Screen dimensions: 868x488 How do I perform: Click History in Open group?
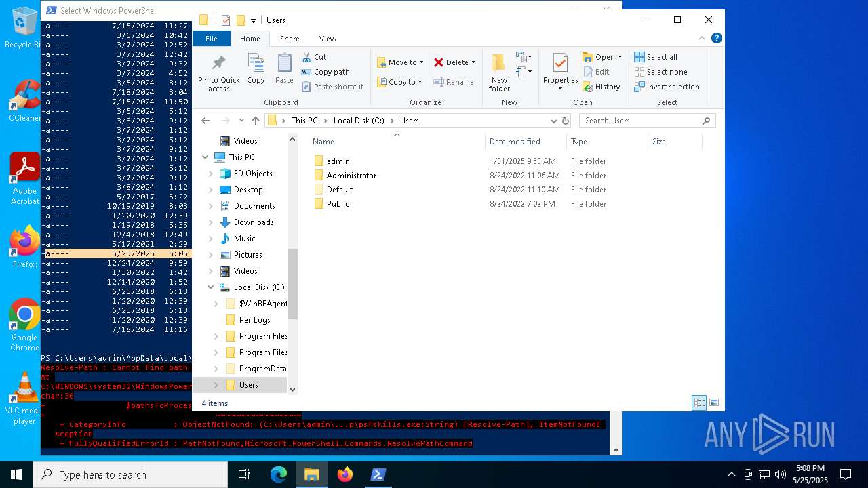tap(601, 87)
